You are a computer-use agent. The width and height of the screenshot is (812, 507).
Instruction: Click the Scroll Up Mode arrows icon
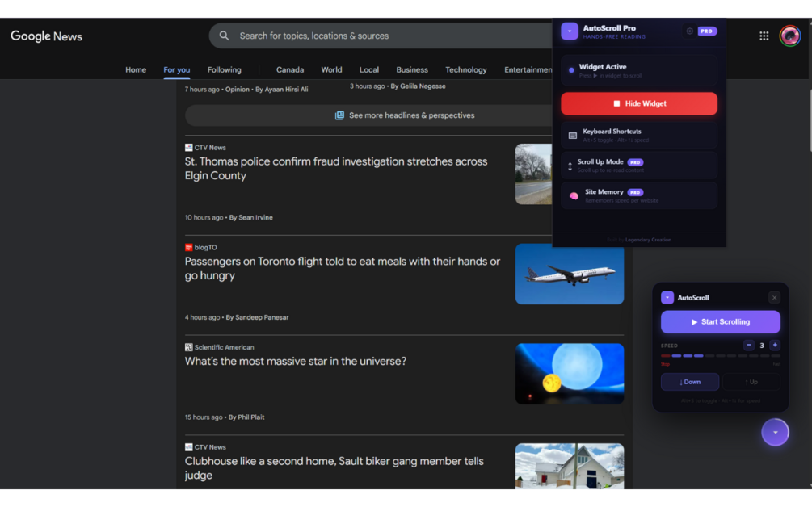570,166
